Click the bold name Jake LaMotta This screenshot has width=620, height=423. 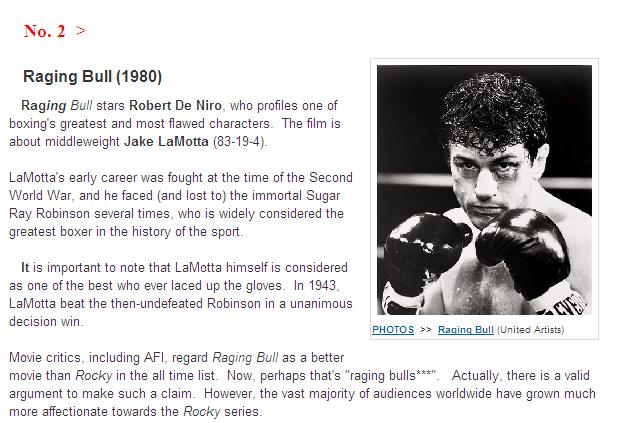tap(166, 142)
